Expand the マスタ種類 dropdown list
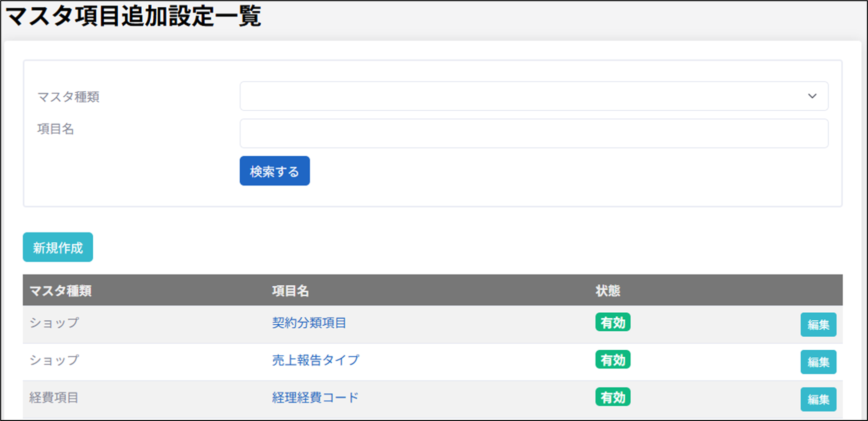This screenshot has height=421, width=868. tap(533, 96)
